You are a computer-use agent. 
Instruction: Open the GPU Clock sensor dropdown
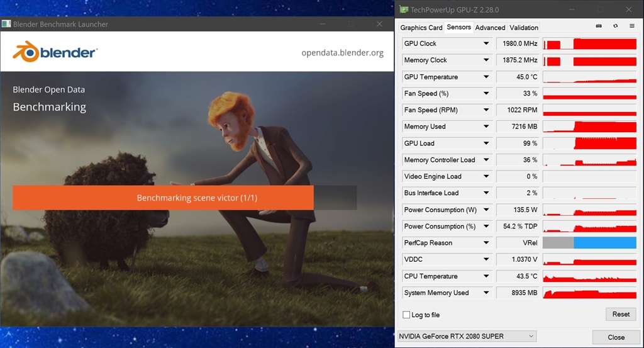486,43
